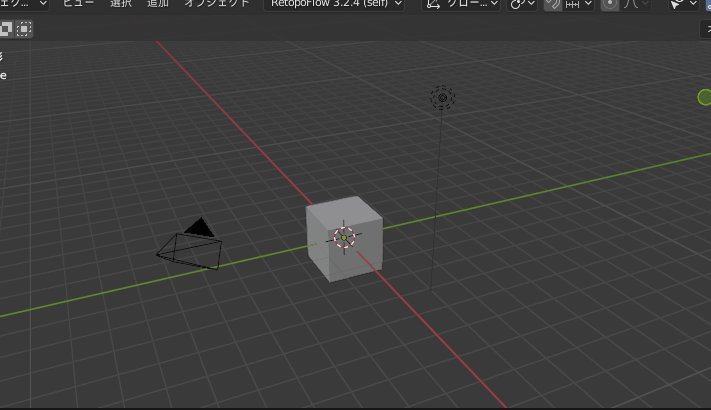
Task: Select the point light object in the viewport
Action: point(442,97)
